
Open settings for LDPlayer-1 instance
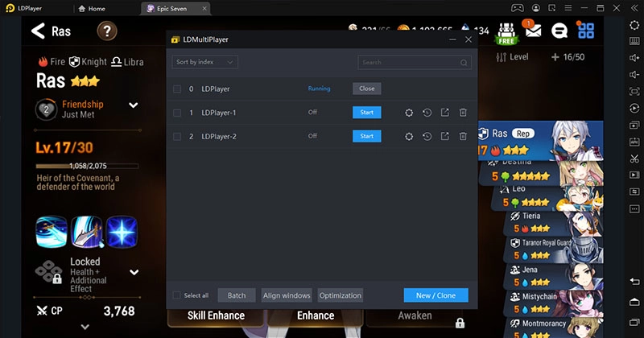[x=409, y=113]
